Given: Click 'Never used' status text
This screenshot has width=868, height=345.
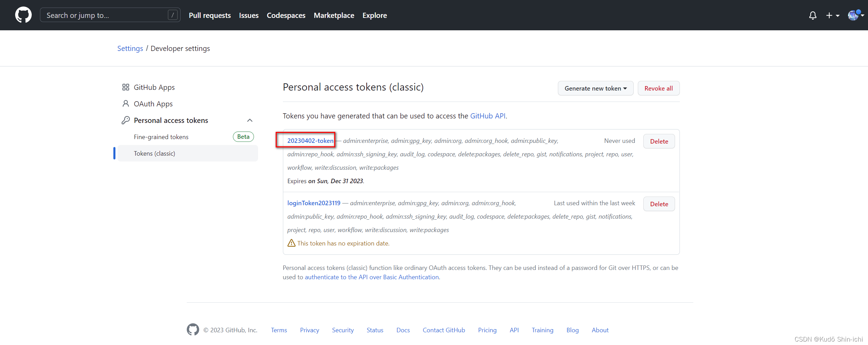Looking at the screenshot, I should (x=620, y=141).
